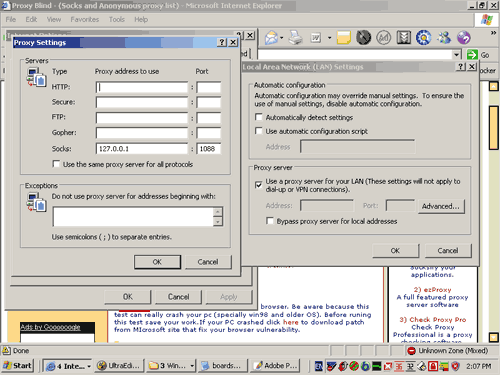Viewport: 500px width, 375px height.
Task: Click the Proxy Settings '?' help button
Action: coord(222,42)
